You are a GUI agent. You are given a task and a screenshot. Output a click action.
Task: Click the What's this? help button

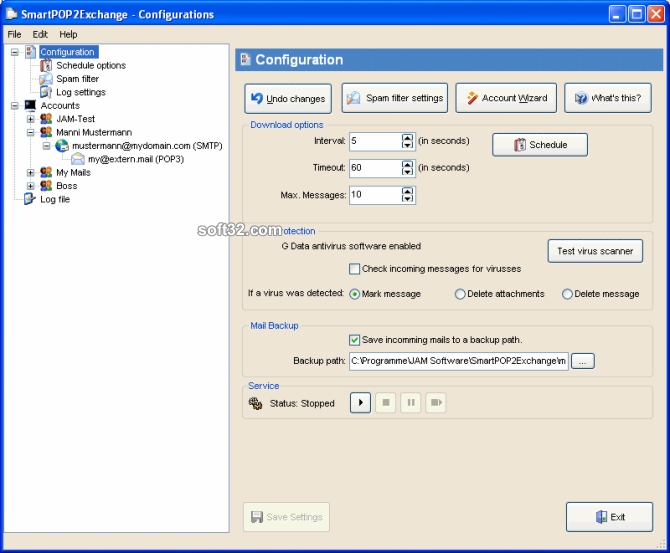pos(608,98)
